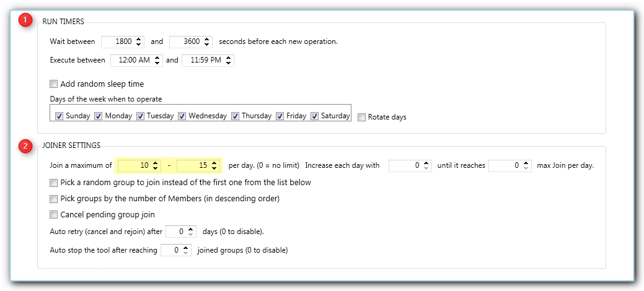The width and height of the screenshot is (644, 291).
Task: Click the red number 1 badge
Action: [25, 20]
